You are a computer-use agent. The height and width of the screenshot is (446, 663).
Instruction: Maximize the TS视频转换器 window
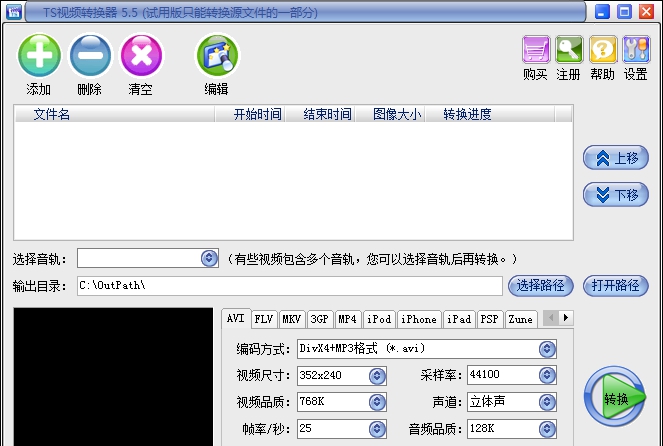[x=624, y=11]
